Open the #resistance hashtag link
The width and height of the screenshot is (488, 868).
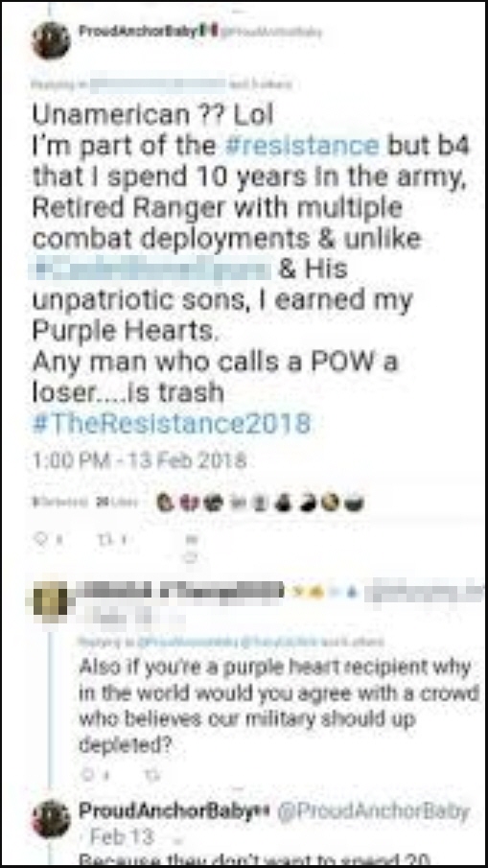click(x=302, y=145)
